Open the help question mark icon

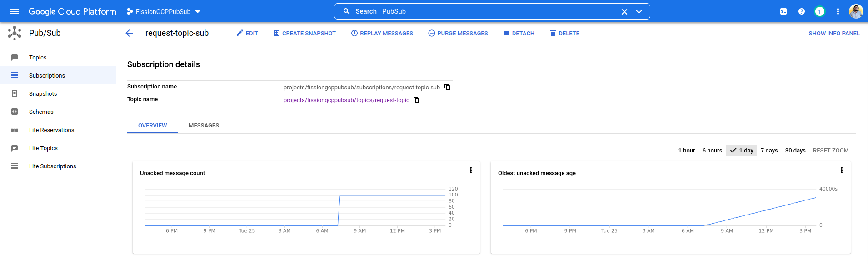(802, 11)
